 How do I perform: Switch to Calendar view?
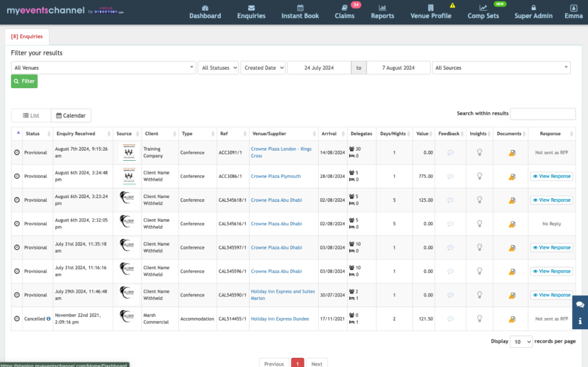[x=71, y=116]
